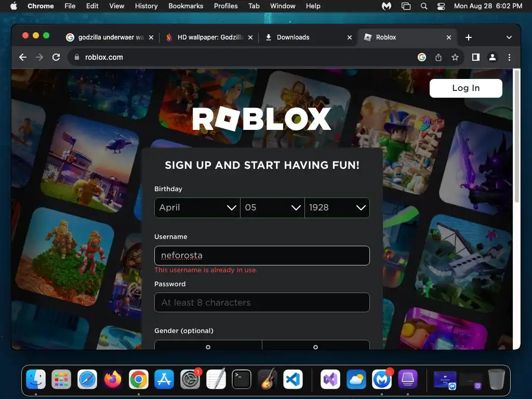Click into the Username field with neforosta
Viewport: 532px width, 399px height.
[x=262, y=256]
